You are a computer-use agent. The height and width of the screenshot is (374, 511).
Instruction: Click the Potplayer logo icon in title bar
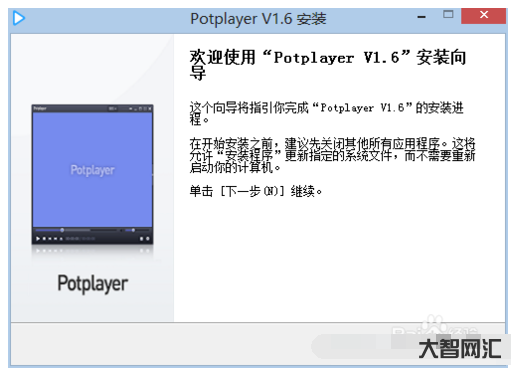(x=19, y=18)
